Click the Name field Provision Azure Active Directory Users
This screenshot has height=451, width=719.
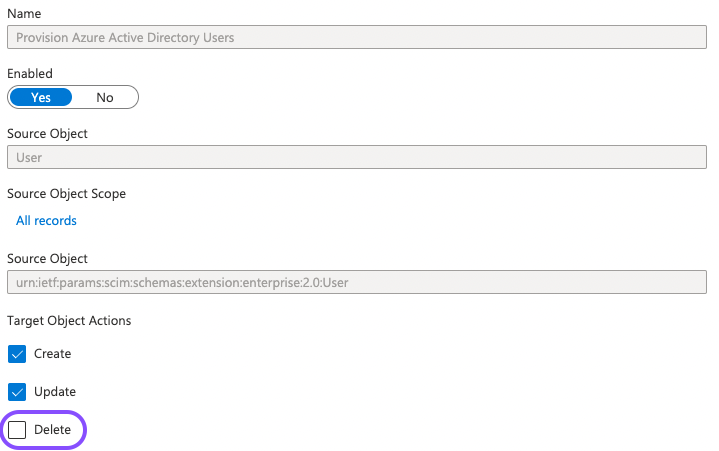[x=357, y=37]
